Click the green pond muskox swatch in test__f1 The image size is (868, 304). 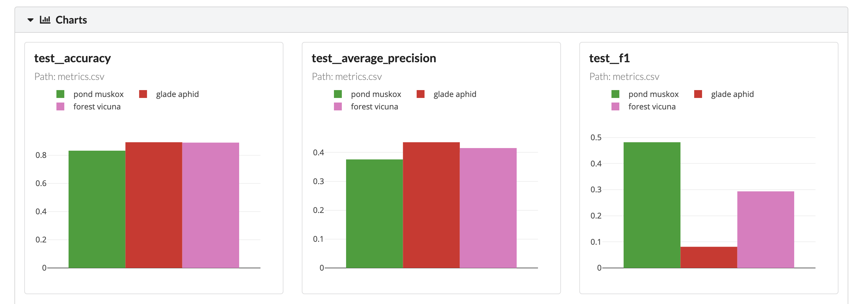click(x=616, y=94)
